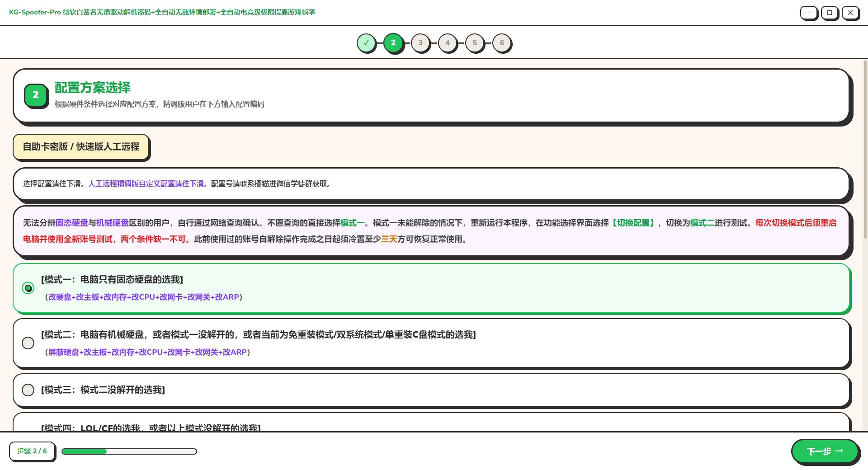Click the active step 2 circle in the stepper
Screen dimensions: 868x470
(x=393, y=43)
